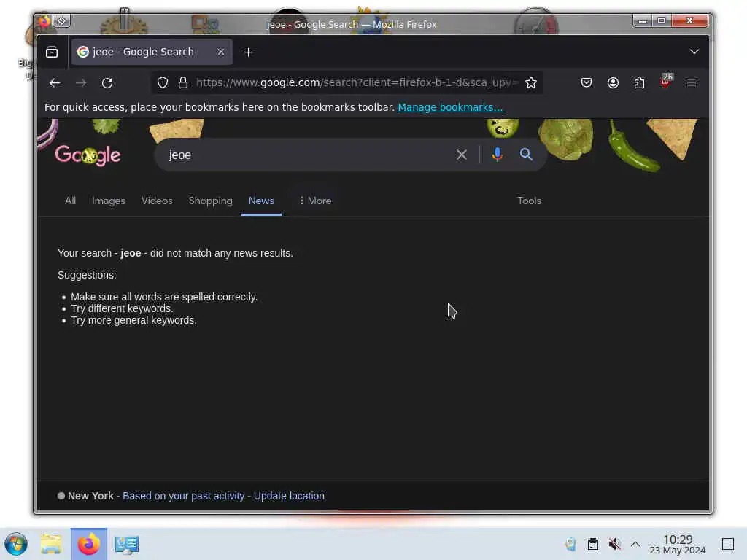Open the Firefox account icon
The image size is (747, 560).
(x=613, y=83)
